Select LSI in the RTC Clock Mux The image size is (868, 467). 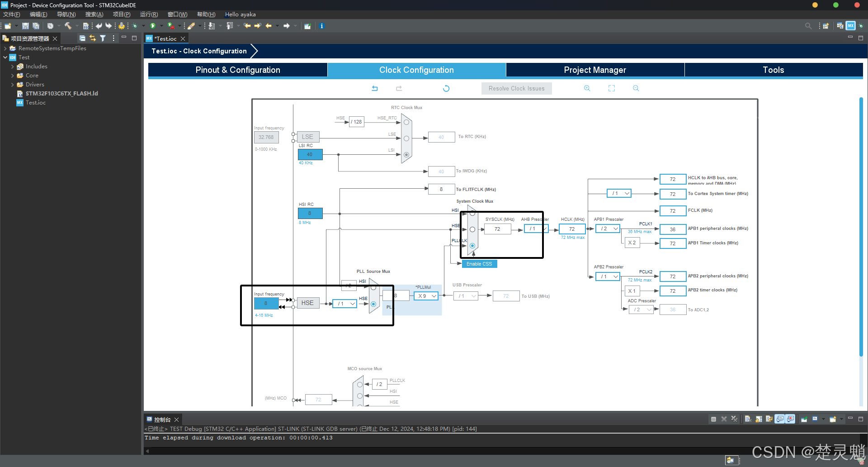[x=406, y=155]
